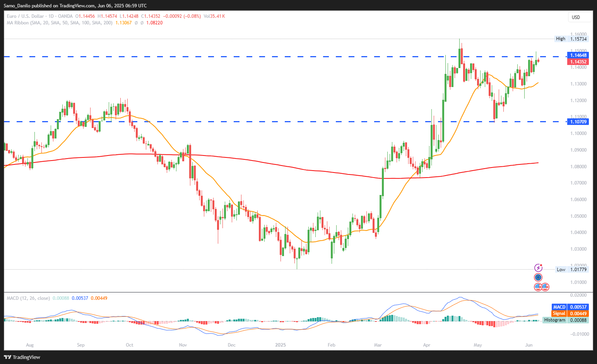The width and height of the screenshot is (597, 364).
Task: Click the Apr label on time axis
Action: pos(427,345)
